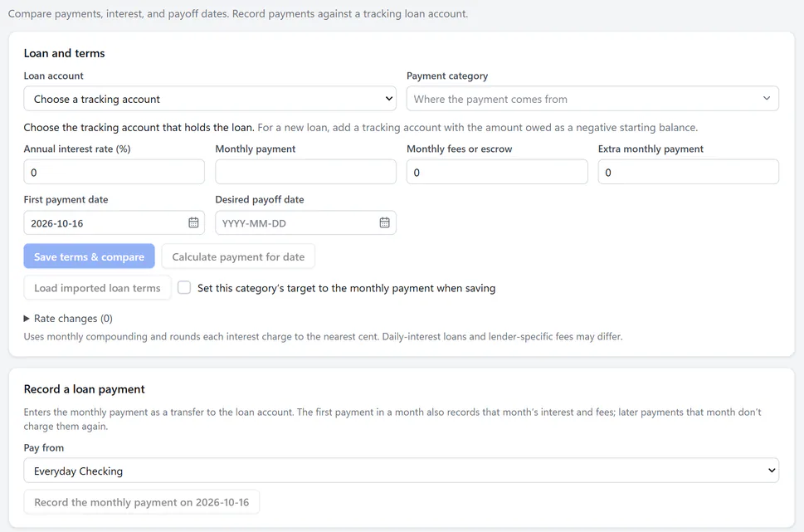Record the monthly payment on 2026-10-16
This screenshot has width=804, height=532.
point(142,502)
